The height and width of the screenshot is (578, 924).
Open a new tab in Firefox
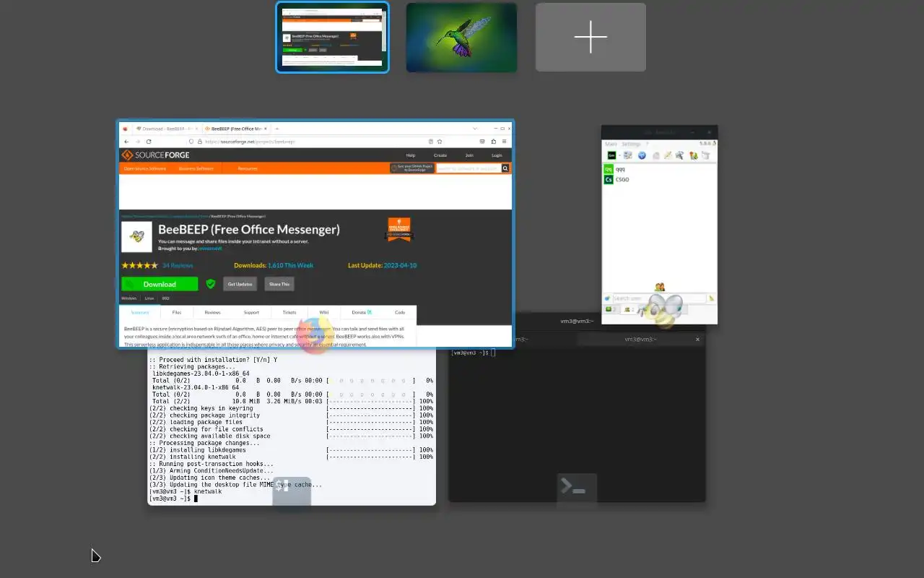coord(277,129)
